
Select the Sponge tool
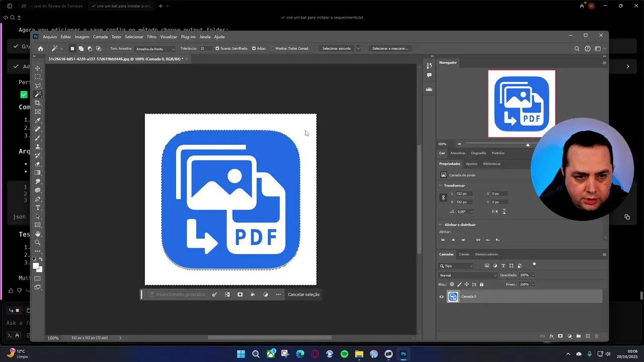(x=38, y=190)
